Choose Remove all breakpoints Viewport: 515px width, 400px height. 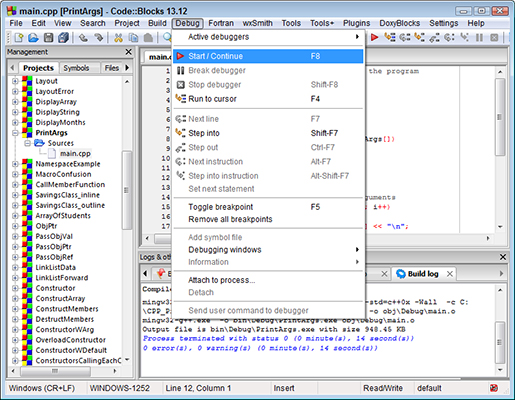[x=268, y=219]
